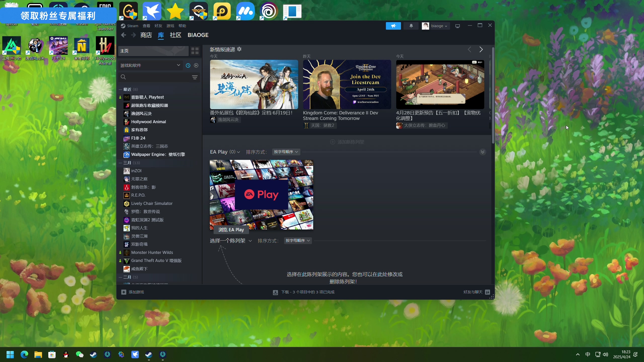Click 添加新陈列架 button

pyautogui.click(x=347, y=142)
